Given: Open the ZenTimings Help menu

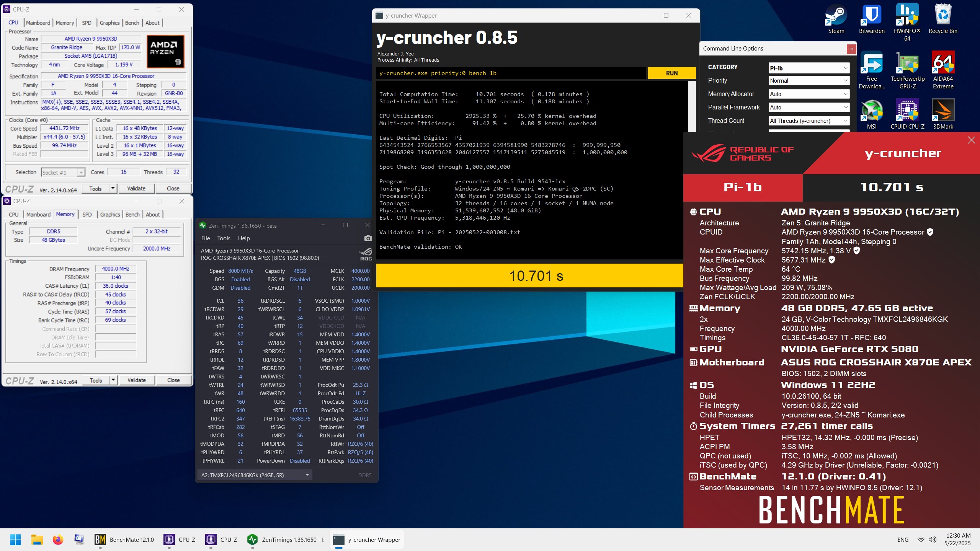Looking at the screenshot, I should (x=244, y=238).
